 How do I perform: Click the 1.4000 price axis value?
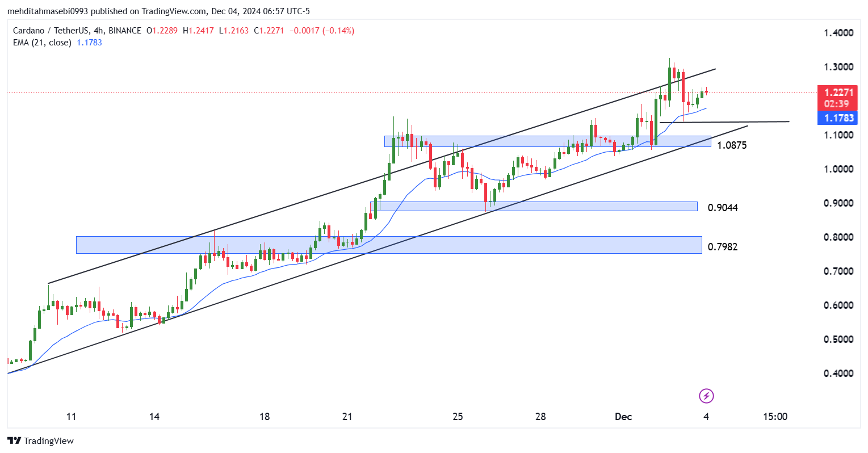[838, 33]
